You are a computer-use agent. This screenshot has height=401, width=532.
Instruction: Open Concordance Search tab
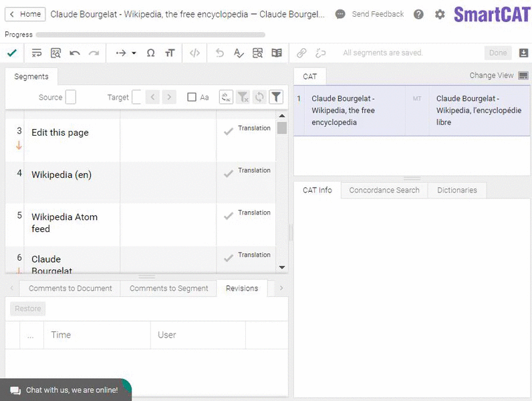[384, 190]
